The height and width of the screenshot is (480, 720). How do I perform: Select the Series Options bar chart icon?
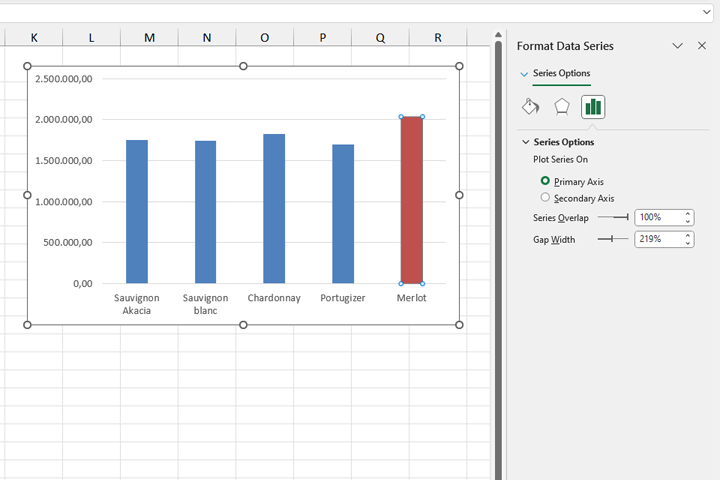pyautogui.click(x=593, y=107)
